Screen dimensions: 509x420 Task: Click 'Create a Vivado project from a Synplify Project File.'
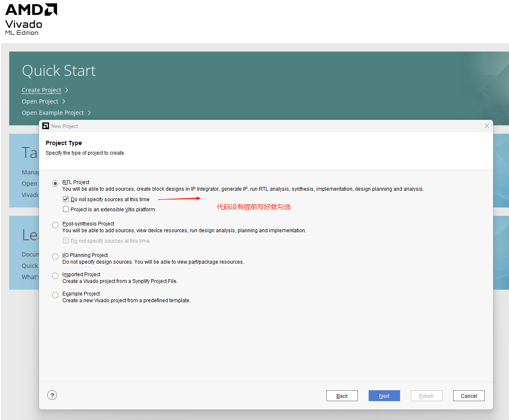[120, 281]
